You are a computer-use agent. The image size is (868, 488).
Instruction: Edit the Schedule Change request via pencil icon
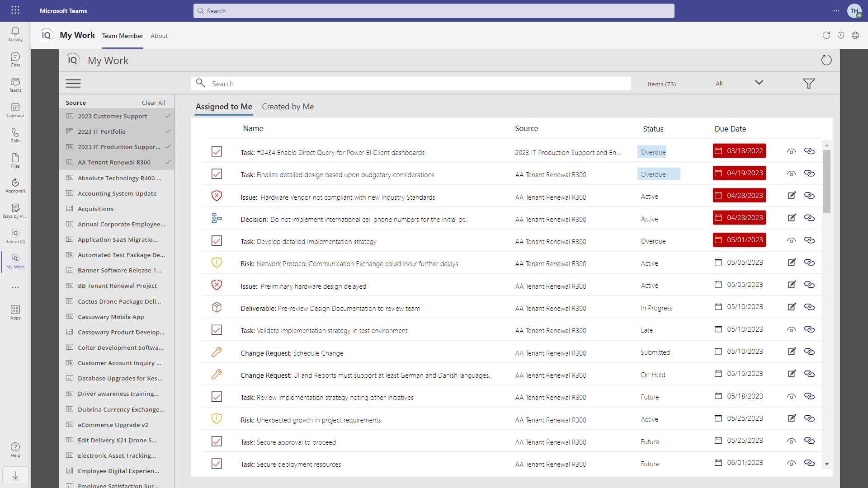tap(792, 352)
